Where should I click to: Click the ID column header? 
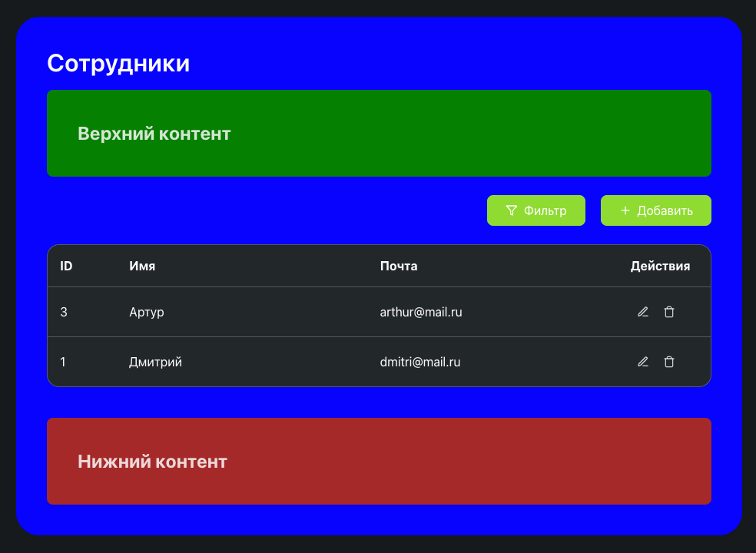pos(66,267)
